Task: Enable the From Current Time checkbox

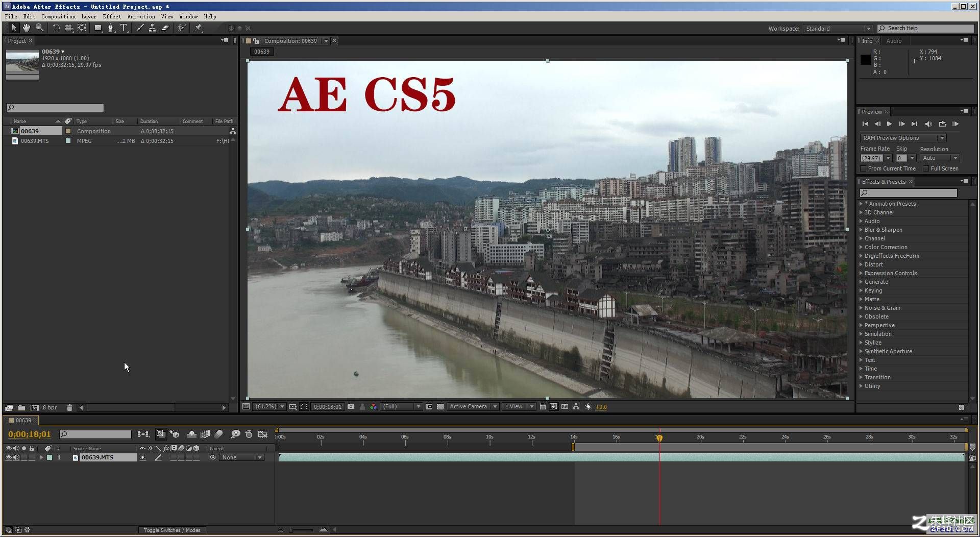Action: (x=864, y=169)
